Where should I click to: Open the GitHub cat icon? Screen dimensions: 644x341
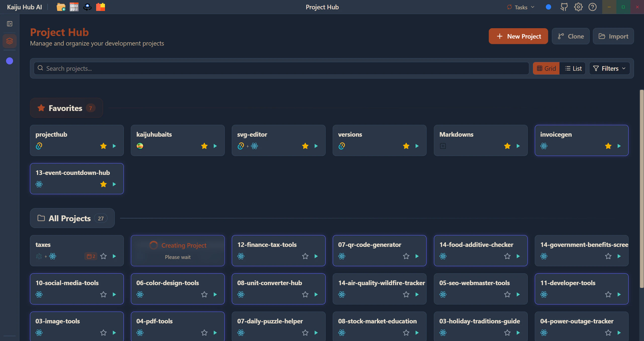click(564, 7)
